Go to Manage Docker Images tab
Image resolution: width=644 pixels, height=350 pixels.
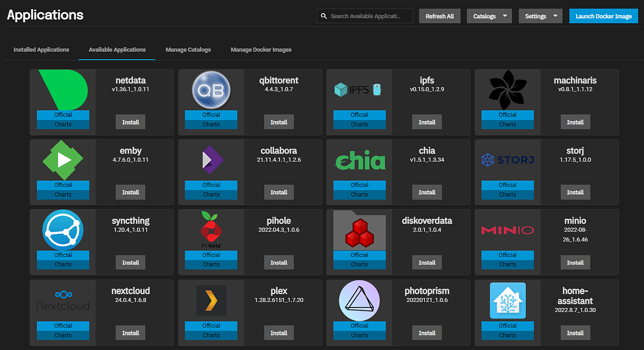click(x=261, y=50)
